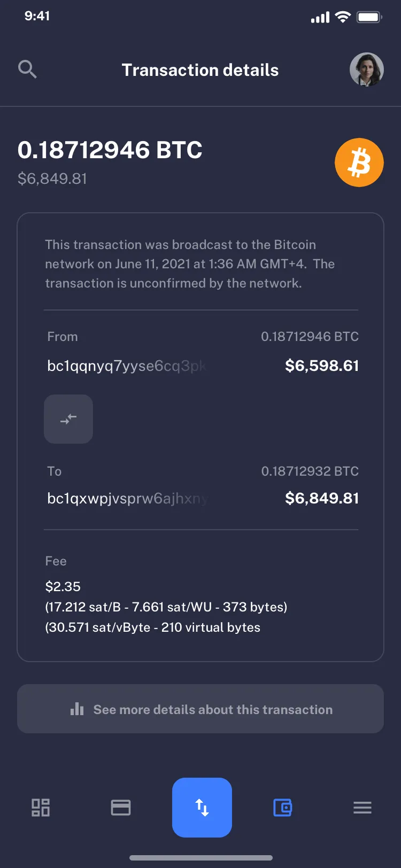
Task: Tap the sender address starting with bc1qqnyq7
Action: (127, 366)
